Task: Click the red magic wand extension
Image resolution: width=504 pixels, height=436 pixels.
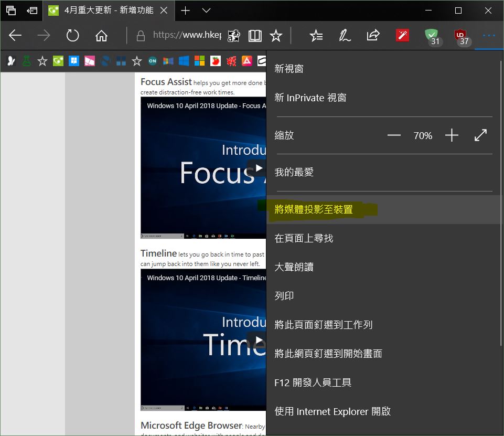Action: (402, 35)
